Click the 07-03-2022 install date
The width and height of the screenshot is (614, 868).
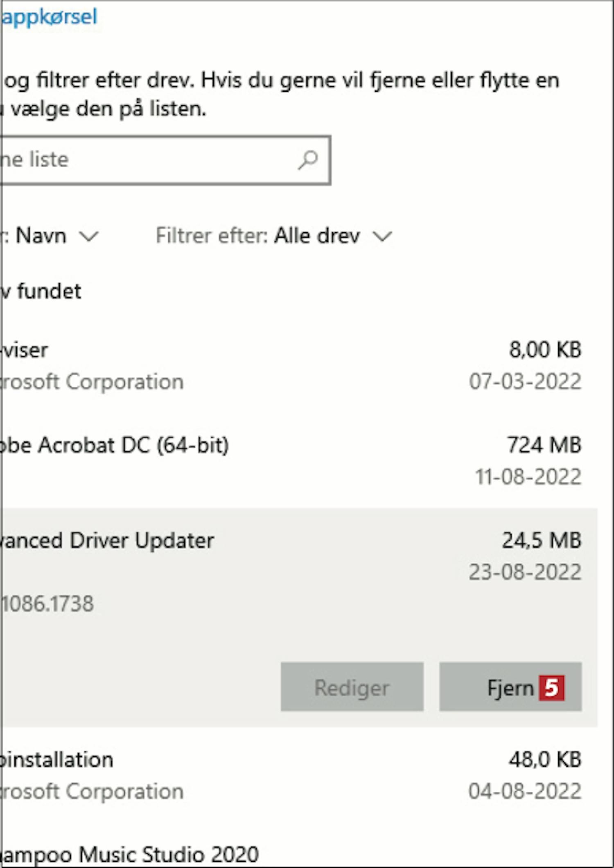pyautogui.click(x=525, y=382)
